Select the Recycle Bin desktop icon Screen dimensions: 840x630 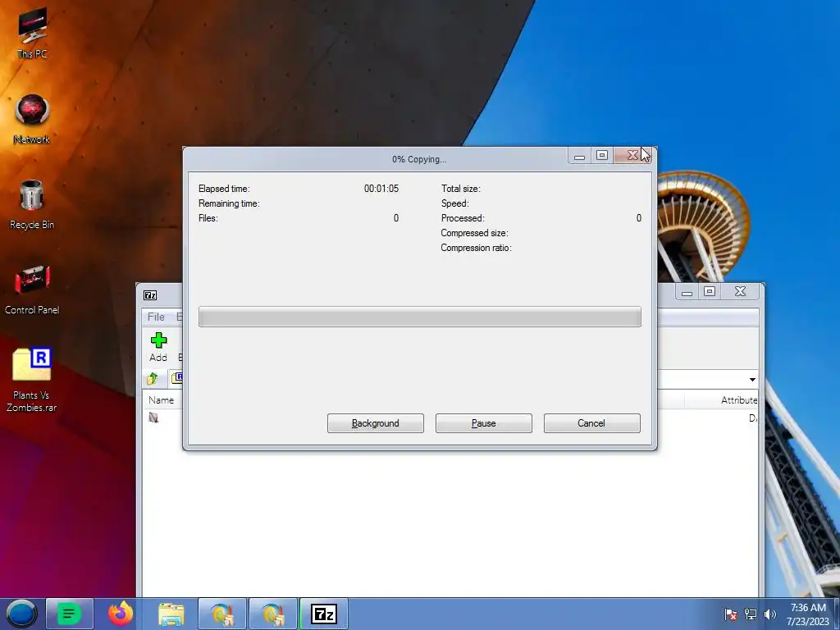32,204
